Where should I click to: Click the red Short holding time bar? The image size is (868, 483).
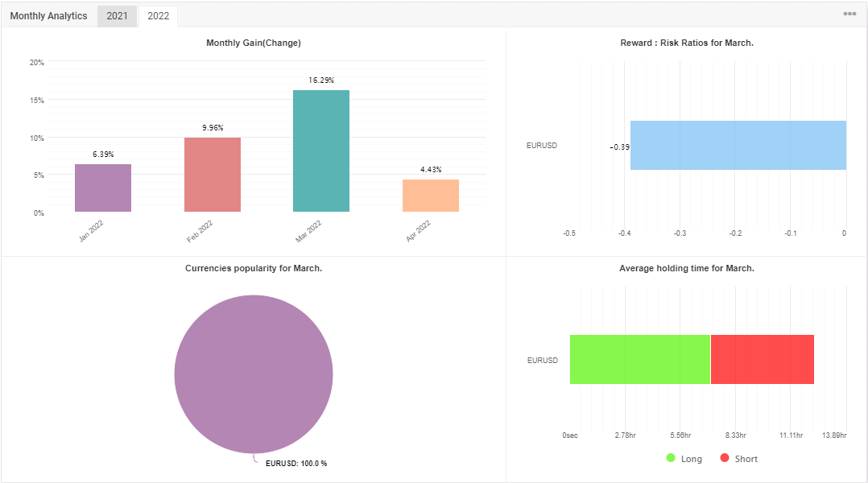pyautogui.click(x=763, y=360)
